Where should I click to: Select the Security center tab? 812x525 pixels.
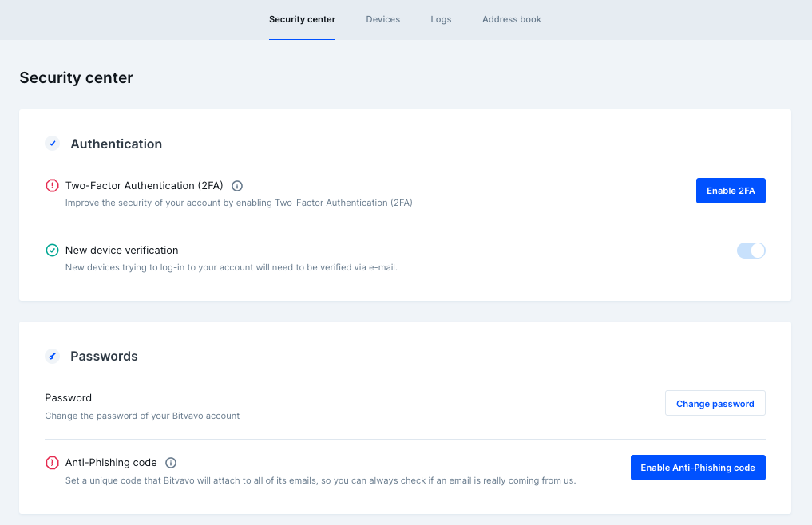click(x=302, y=19)
